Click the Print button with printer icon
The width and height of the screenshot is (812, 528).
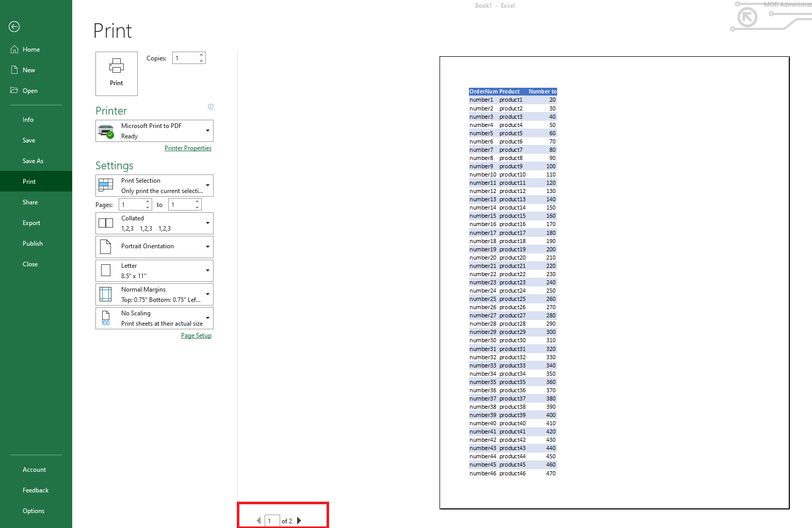pos(117,73)
